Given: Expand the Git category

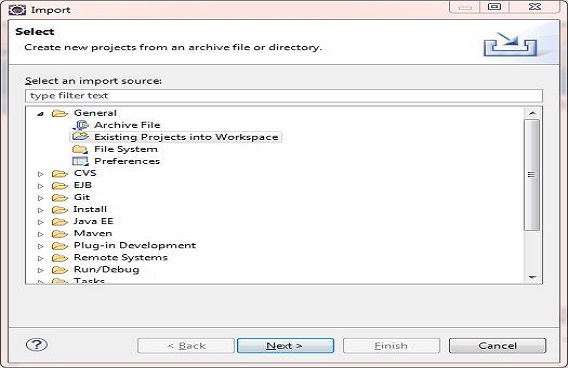Looking at the screenshot, I should [x=41, y=198].
